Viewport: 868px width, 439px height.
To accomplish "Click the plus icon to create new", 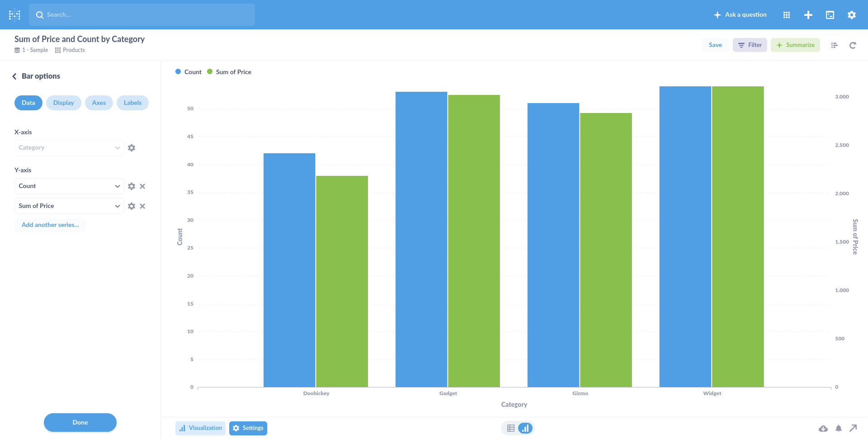I will point(808,14).
